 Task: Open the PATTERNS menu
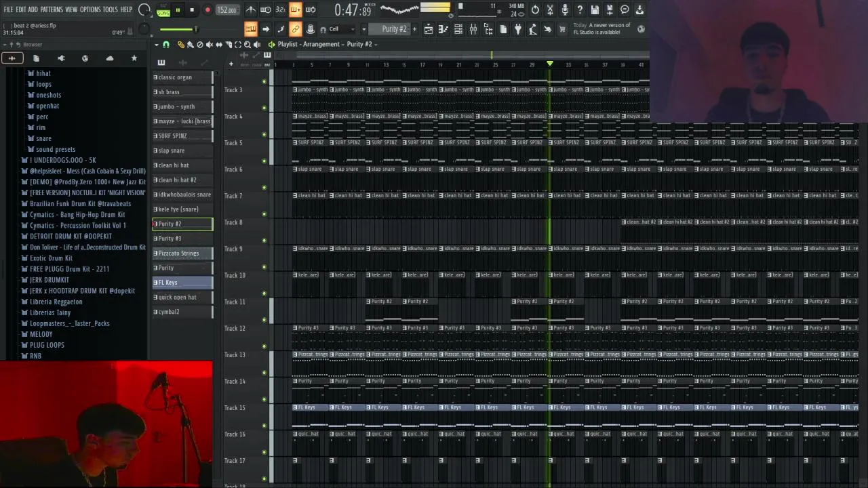(52, 9)
